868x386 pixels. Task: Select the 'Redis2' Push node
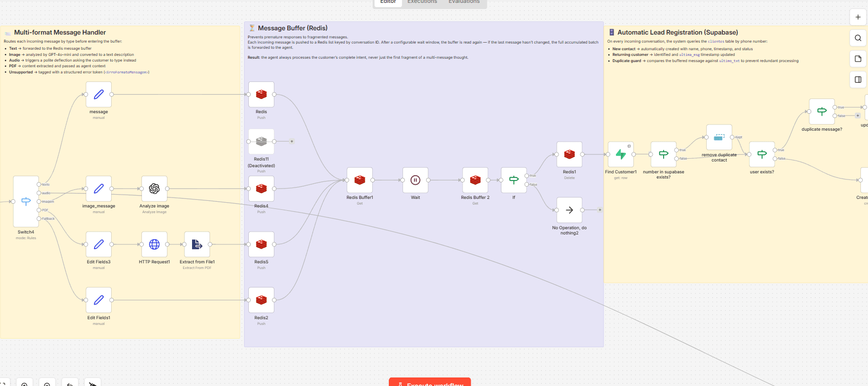261,300
